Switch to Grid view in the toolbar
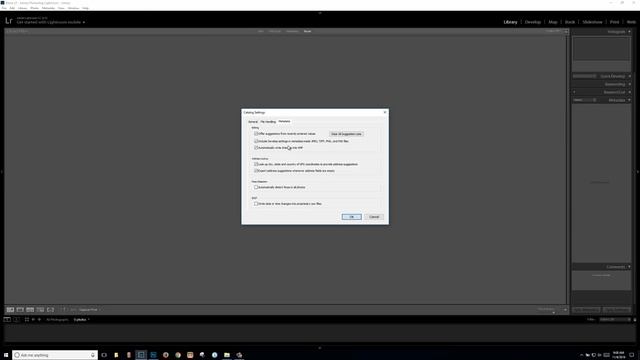640x360 pixels. [10, 310]
